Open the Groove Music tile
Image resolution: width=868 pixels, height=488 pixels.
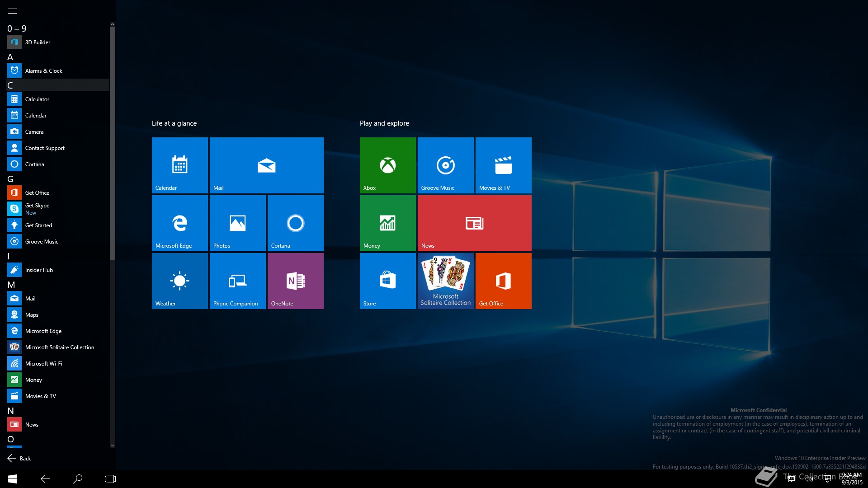(446, 165)
